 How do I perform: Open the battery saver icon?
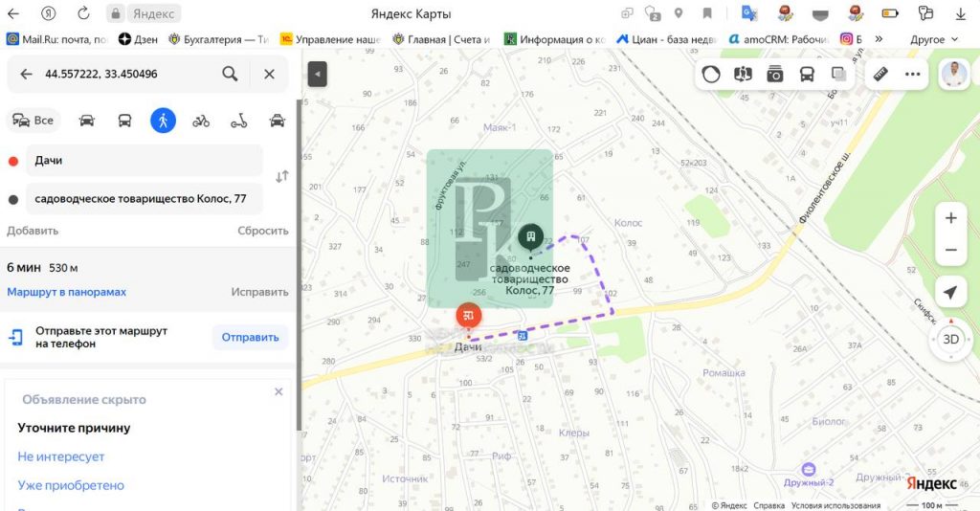[890, 13]
